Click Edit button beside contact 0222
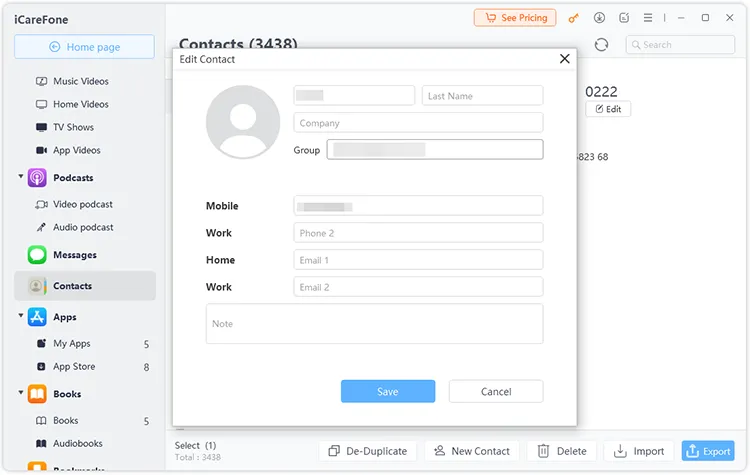This screenshot has width=750, height=475. 608,109
